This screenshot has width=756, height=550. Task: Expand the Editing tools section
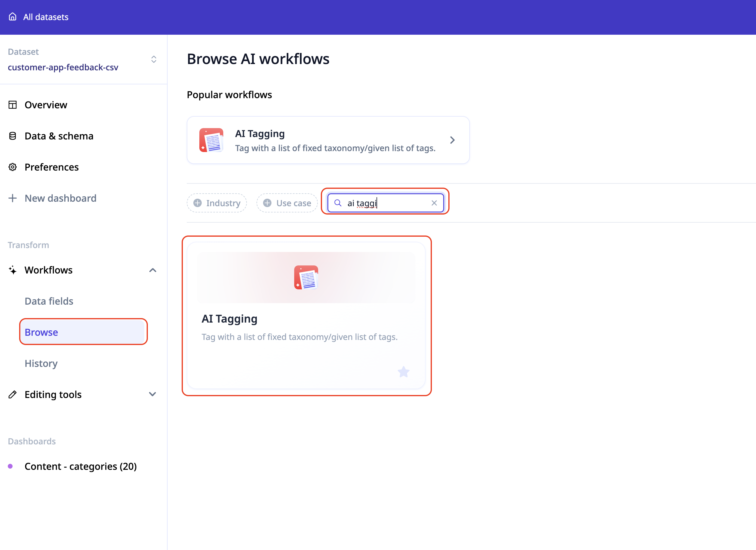click(153, 394)
